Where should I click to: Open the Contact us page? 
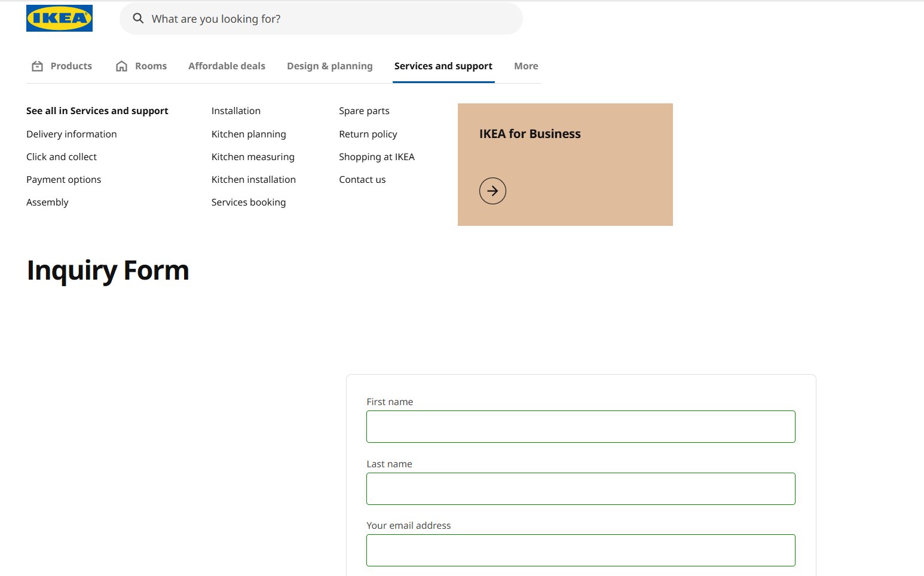click(x=362, y=179)
